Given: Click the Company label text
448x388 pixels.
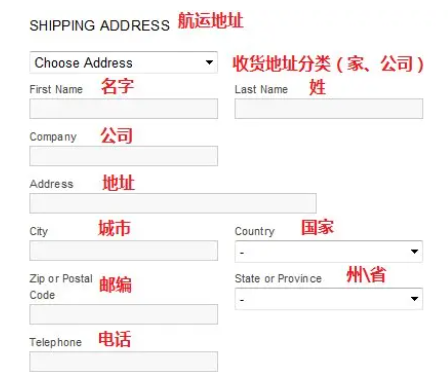Looking at the screenshot, I should [53, 137].
